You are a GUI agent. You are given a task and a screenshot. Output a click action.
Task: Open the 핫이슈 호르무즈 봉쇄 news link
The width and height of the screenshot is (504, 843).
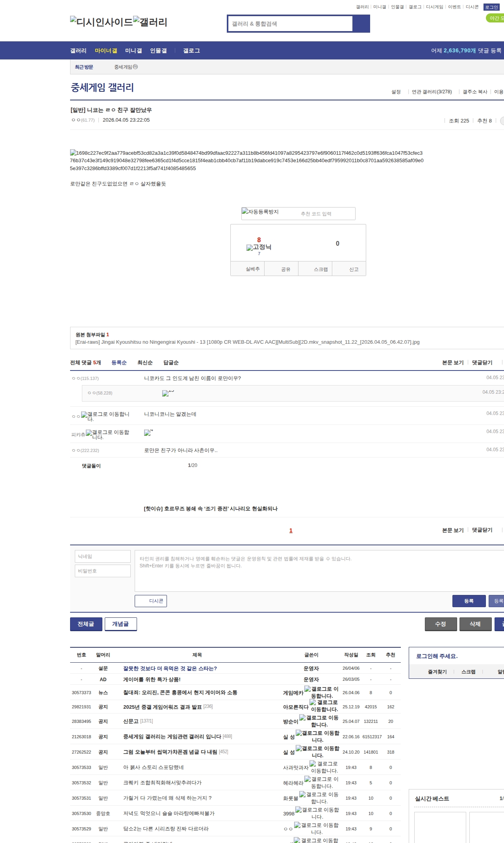[211, 508]
